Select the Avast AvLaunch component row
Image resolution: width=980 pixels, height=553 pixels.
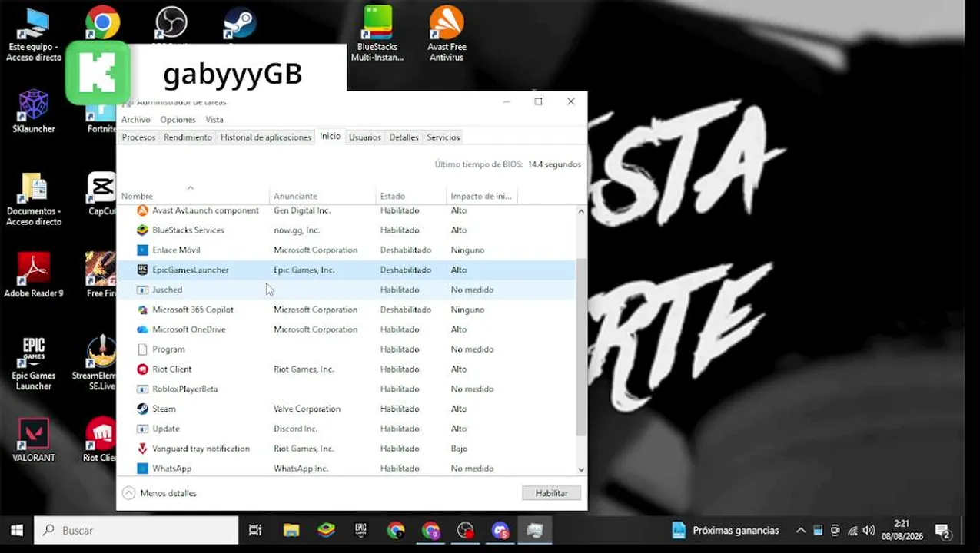(346, 210)
